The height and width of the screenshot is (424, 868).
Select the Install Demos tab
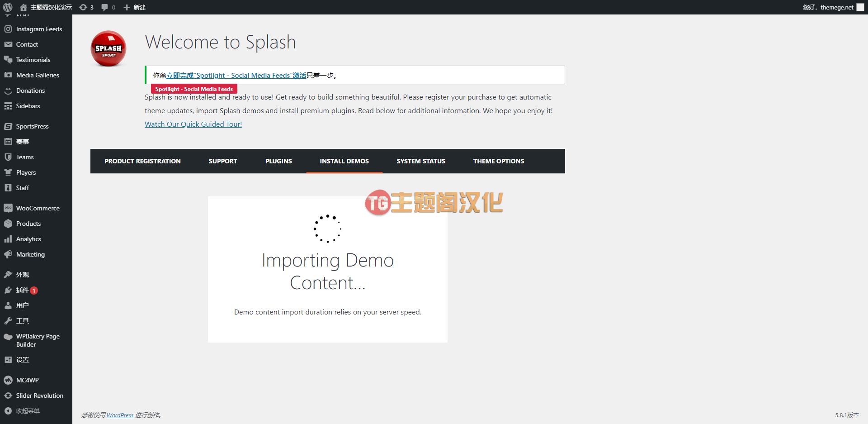click(344, 161)
